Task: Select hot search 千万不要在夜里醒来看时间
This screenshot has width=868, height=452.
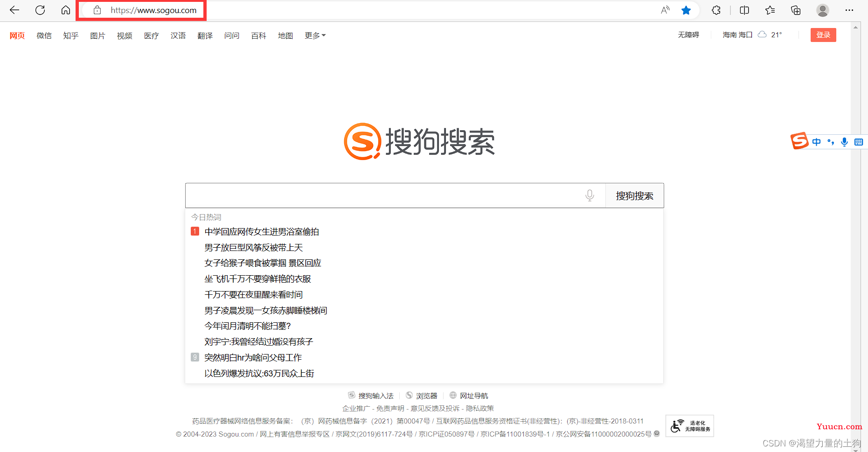Action: pos(253,295)
